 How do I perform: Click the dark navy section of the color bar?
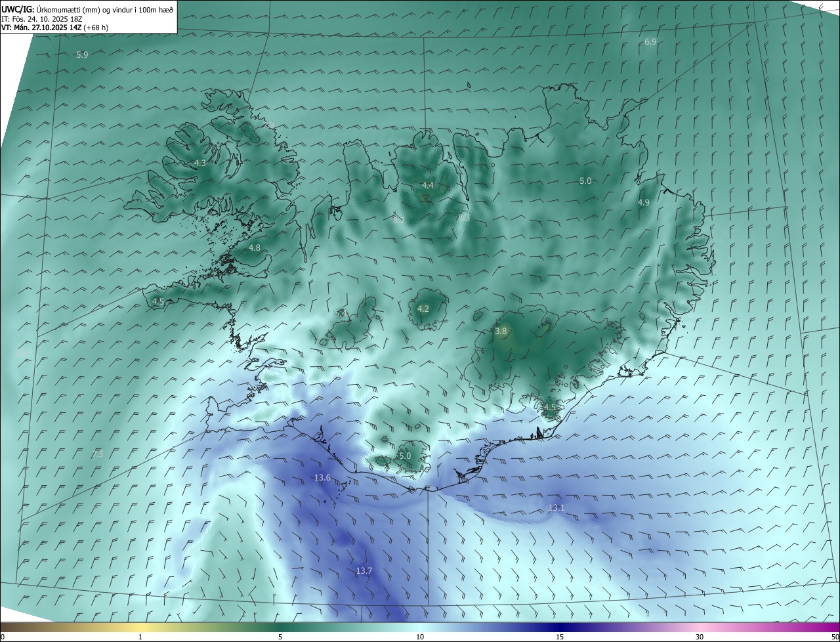(x=560, y=628)
